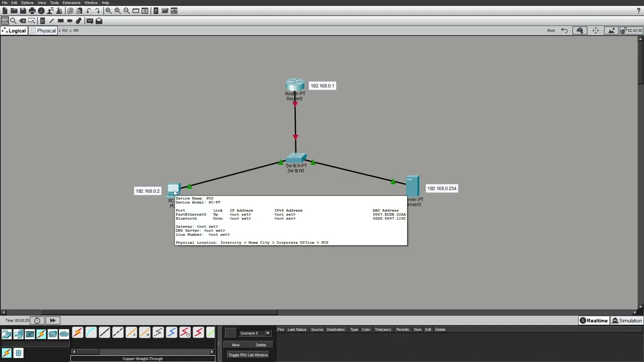Choose the Inspect magnifier tool

pyautogui.click(x=14, y=21)
